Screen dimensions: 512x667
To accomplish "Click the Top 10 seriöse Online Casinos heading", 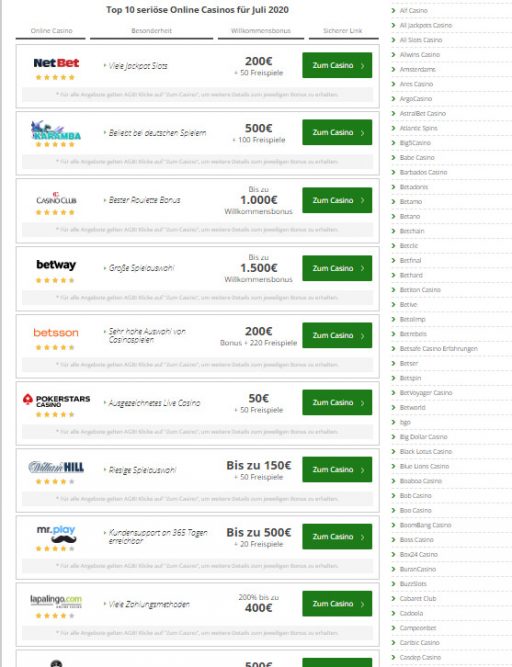I will coord(197,10).
